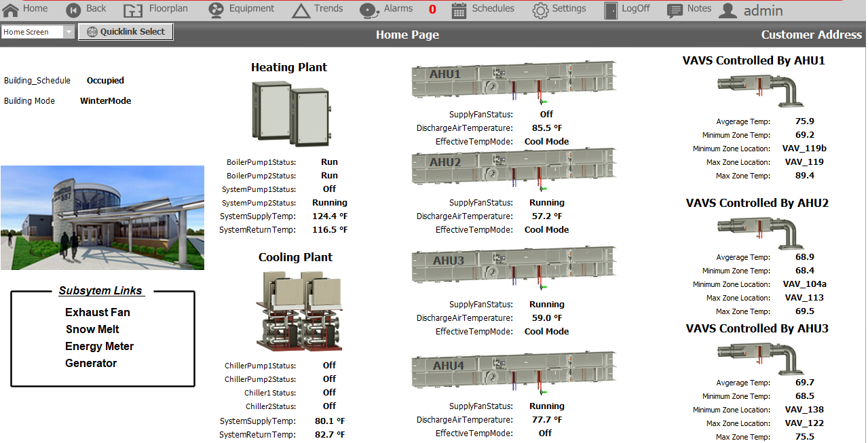Check active Alarms

(x=385, y=9)
